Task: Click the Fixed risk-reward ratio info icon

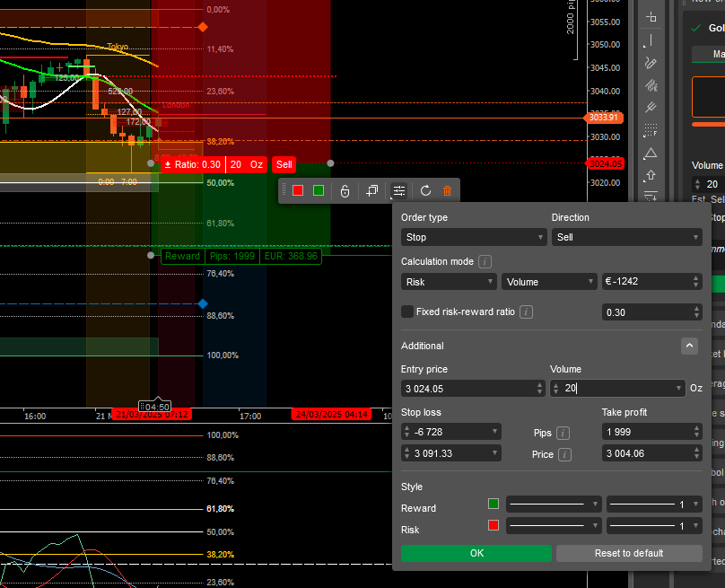Action: (x=526, y=312)
